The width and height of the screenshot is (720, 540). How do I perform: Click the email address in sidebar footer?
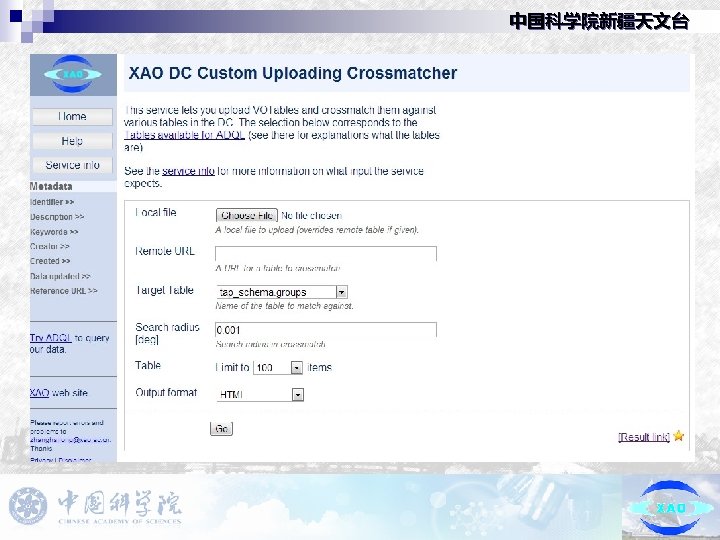click(70, 440)
